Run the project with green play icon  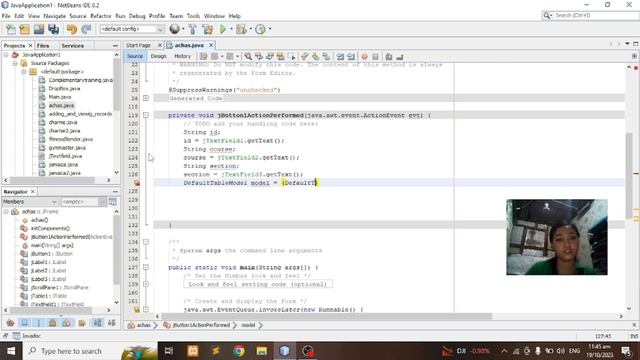pos(223,29)
